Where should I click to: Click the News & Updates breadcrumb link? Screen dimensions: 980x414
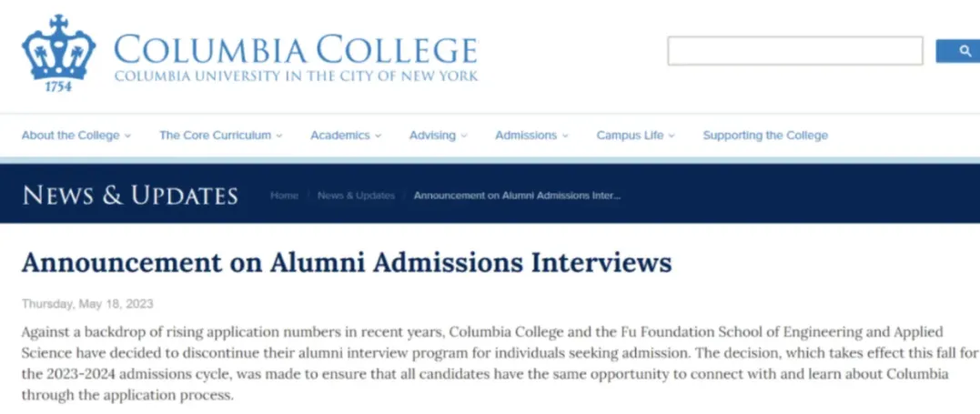click(357, 196)
